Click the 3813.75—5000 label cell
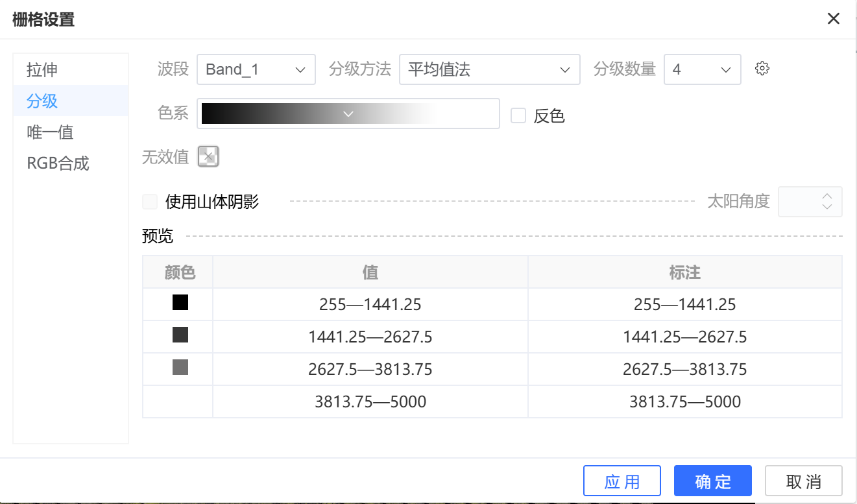 684,402
